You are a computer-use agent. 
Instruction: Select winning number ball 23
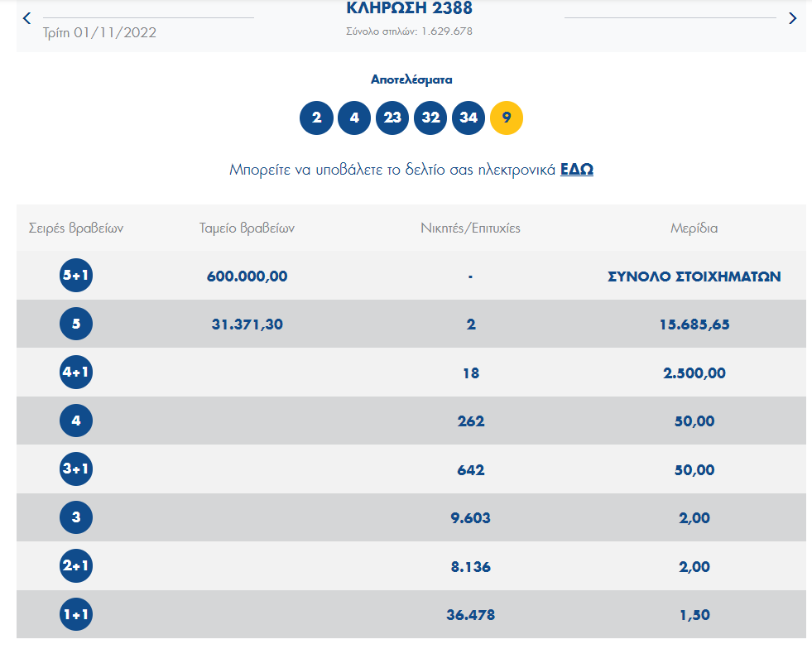tap(392, 118)
